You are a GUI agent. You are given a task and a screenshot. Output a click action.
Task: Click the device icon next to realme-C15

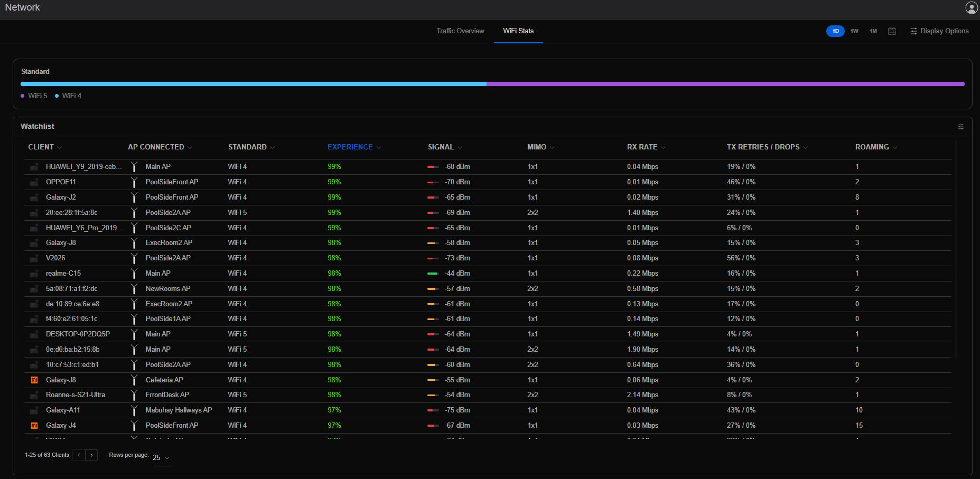pyautogui.click(x=34, y=274)
